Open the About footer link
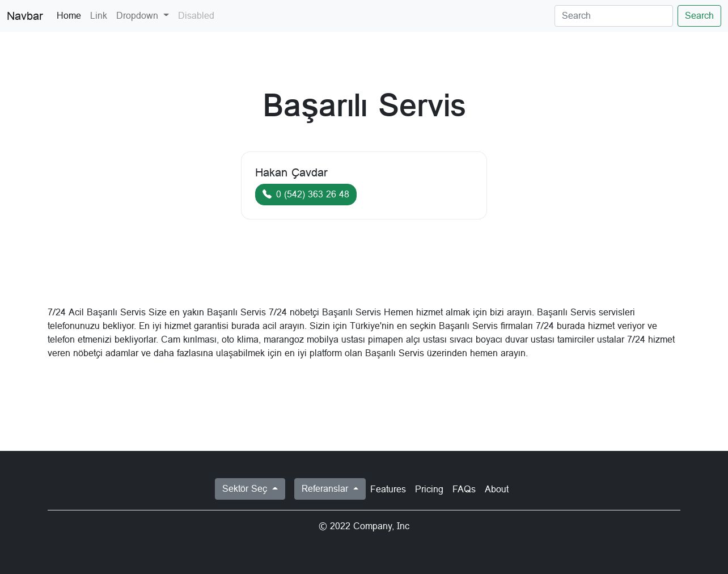 point(497,489)
